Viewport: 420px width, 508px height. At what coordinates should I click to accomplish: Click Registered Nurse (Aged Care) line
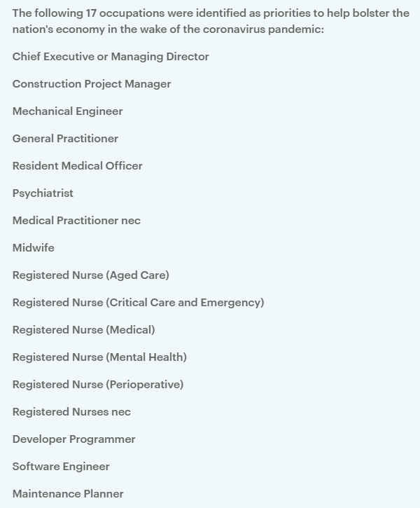click(x=90, y=275)
